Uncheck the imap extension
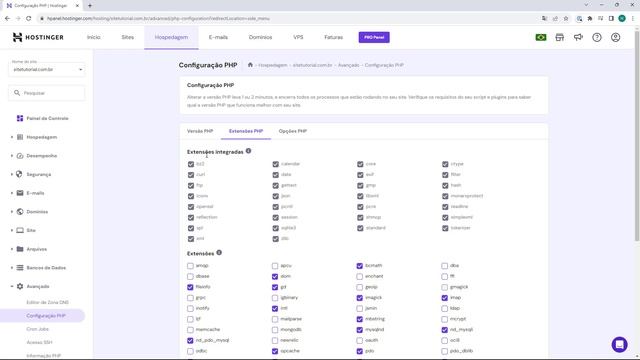The image size is (640, 360). coord(444,298)
